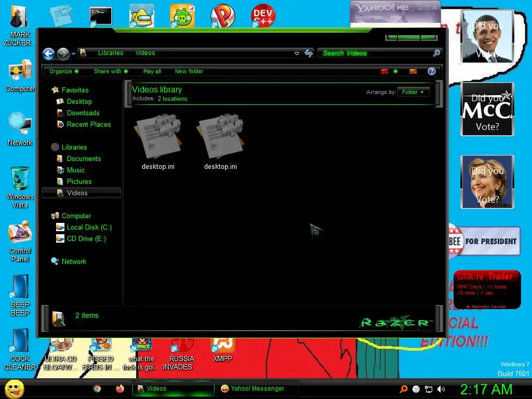Open the Control Panel desktop icon
The width and height of the screenshot is (532, 399).
click(20, 241)
